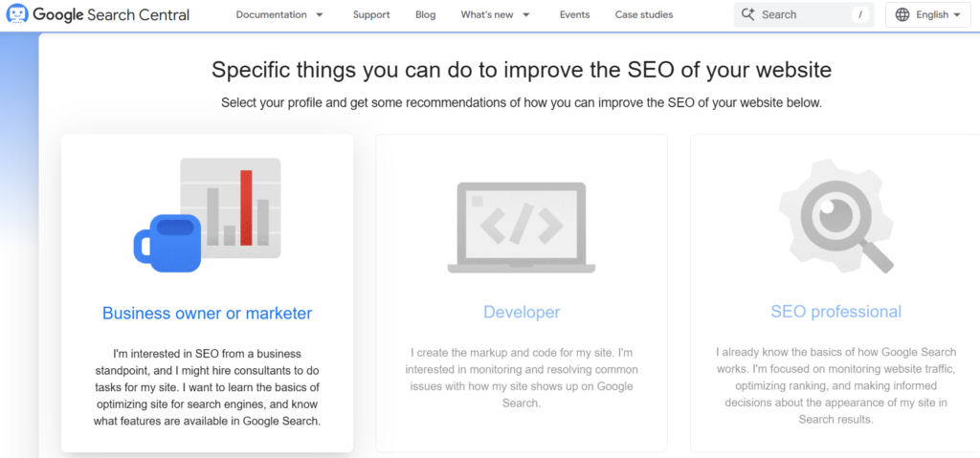Focus the Search input field

tap(804, 14)
